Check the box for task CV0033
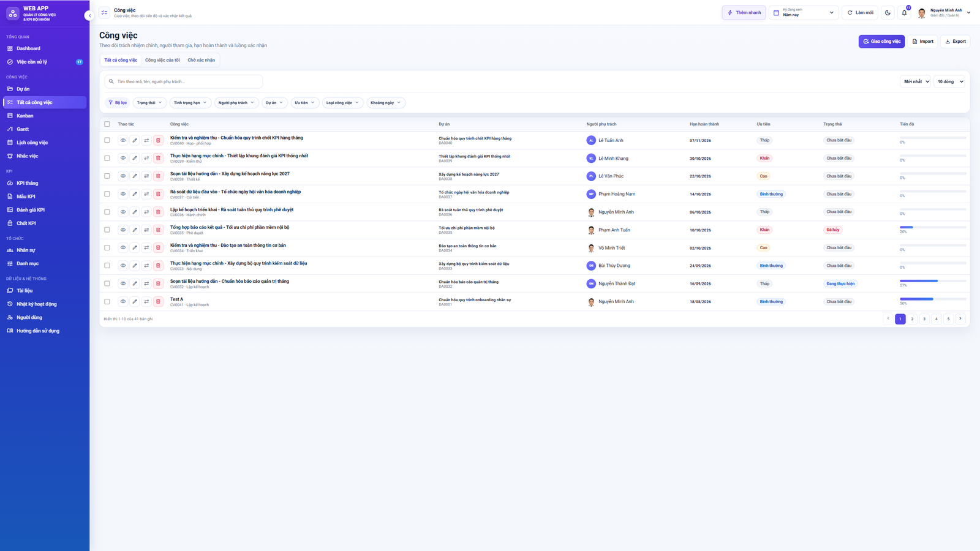Screen dimensions: 980x551 [107, 266]
